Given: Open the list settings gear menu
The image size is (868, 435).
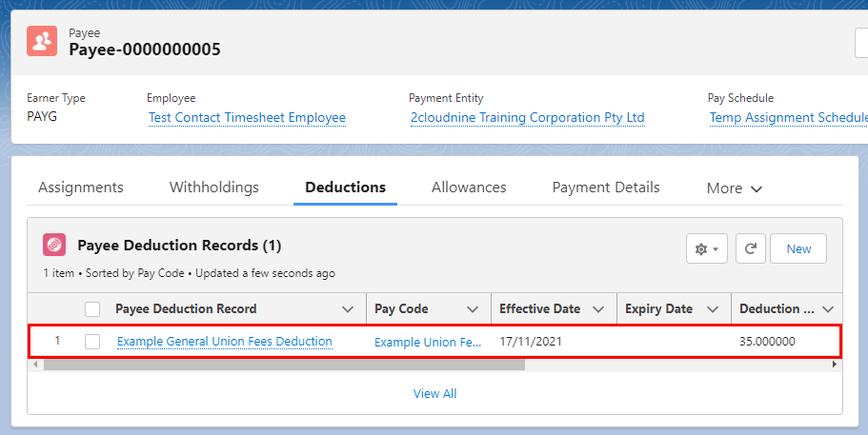Looking at the screenshot, I should click(706, 248).
